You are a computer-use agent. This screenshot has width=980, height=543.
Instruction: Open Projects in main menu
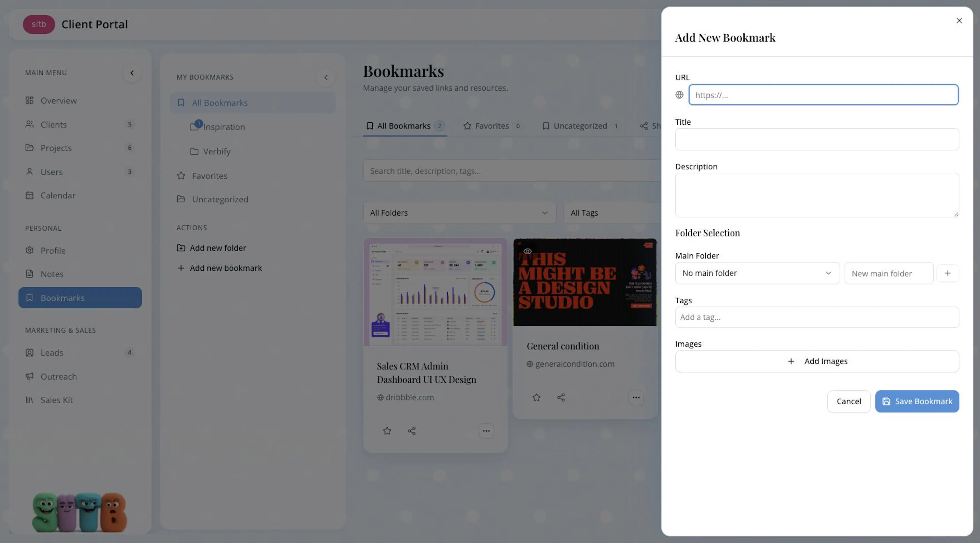[80, 148]
